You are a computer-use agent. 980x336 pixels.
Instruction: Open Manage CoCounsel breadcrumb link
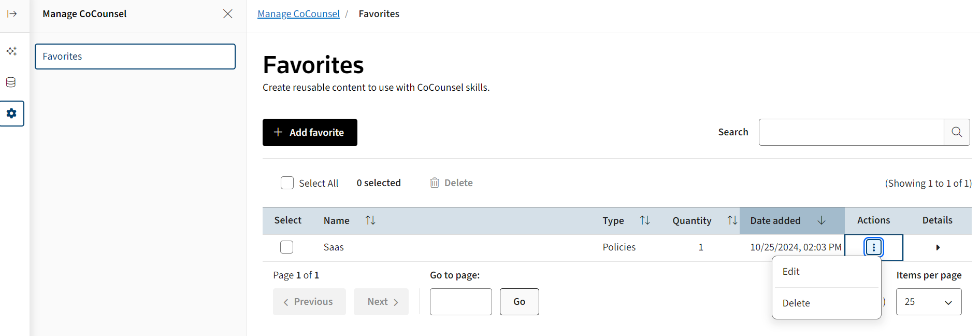pos(298,14)
